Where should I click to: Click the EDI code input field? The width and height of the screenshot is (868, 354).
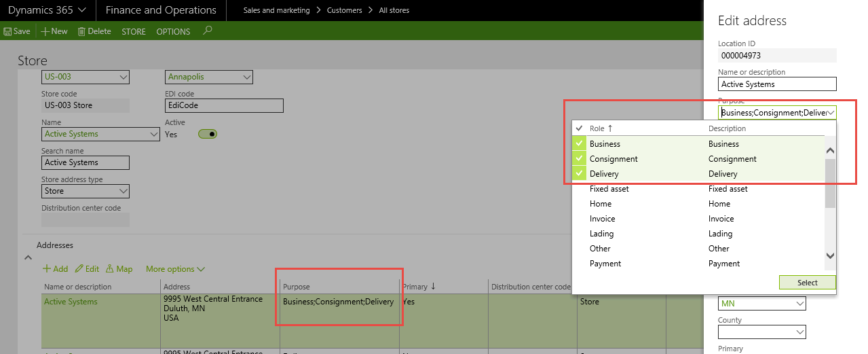pyautogui.click(x=225, y=105)
